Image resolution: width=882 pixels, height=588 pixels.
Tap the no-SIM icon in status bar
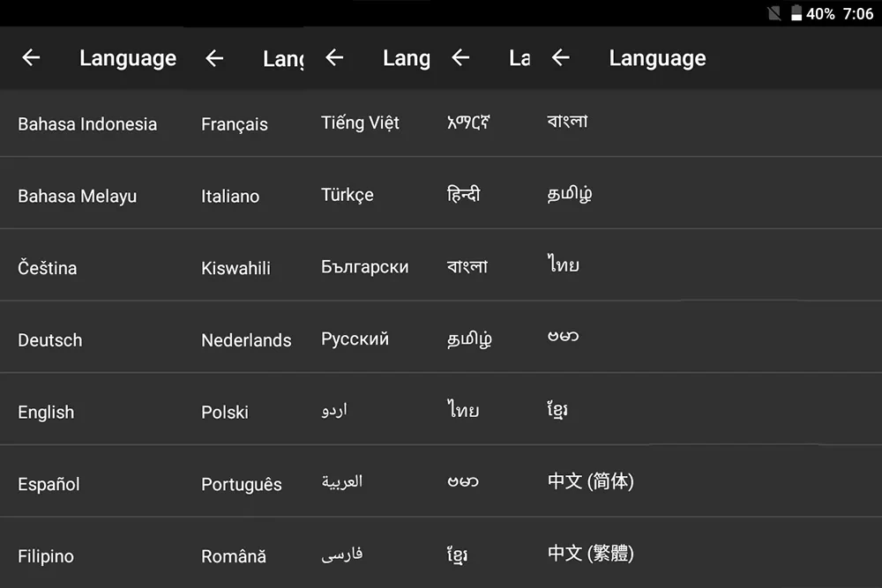coord(774,13)
